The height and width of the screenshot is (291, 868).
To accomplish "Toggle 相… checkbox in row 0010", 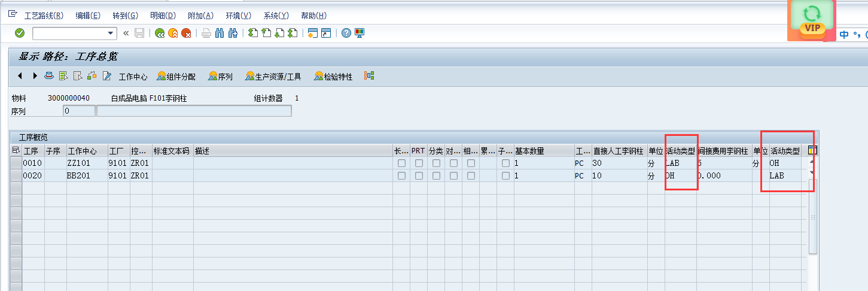I will click(x=471, y=163).
